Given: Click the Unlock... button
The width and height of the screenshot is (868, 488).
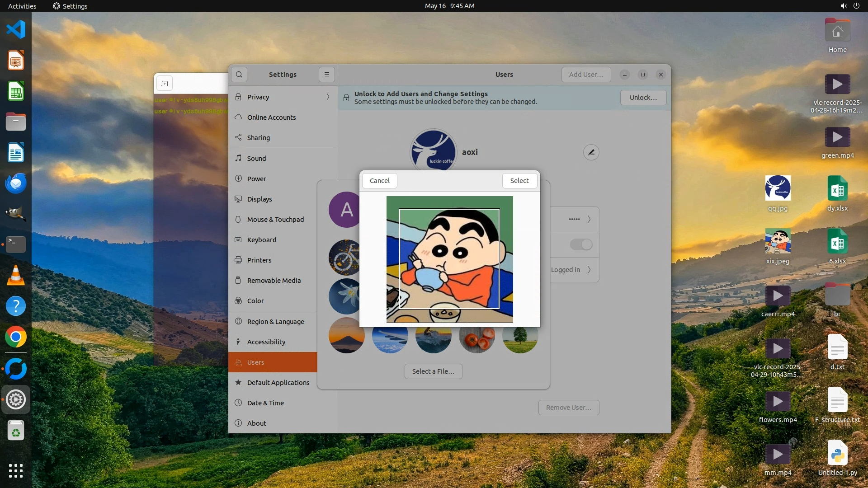Looking at the screenshot, I should 643,98.
